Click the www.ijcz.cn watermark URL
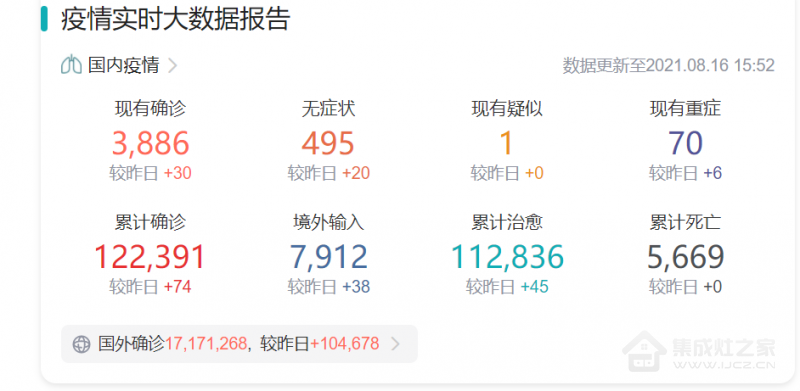The height and width of the screenshot is (391, 800). (724, 365)
